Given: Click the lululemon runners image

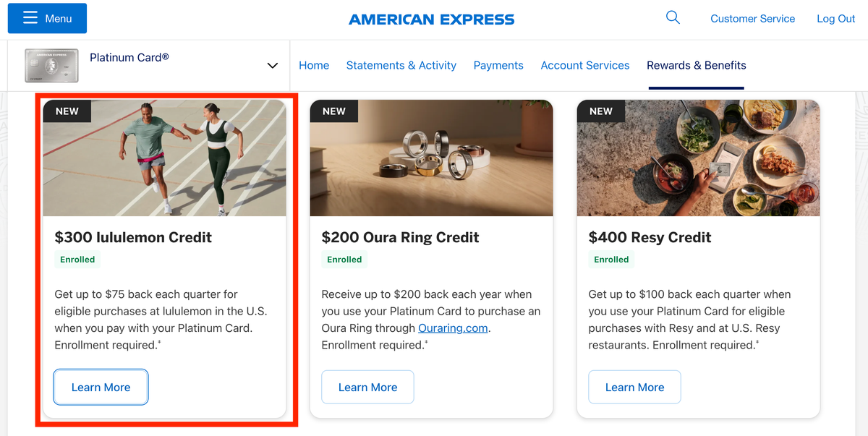Looking at the screenshot, I should click(165, 159).
